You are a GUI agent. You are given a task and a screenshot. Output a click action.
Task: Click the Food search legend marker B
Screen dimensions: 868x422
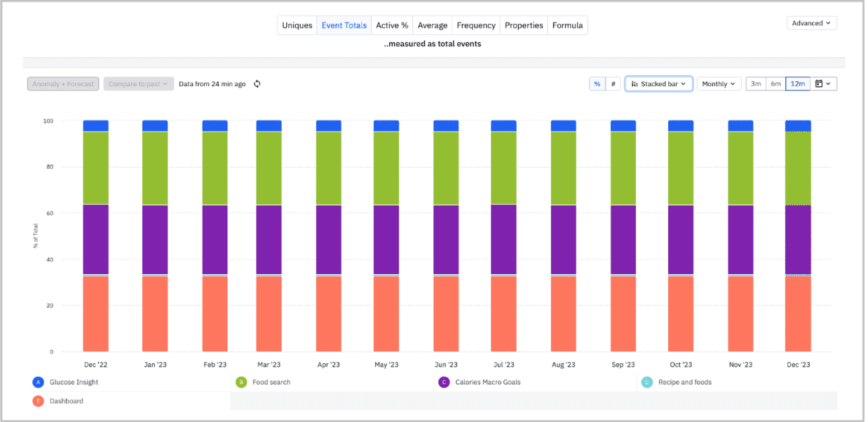241,382
